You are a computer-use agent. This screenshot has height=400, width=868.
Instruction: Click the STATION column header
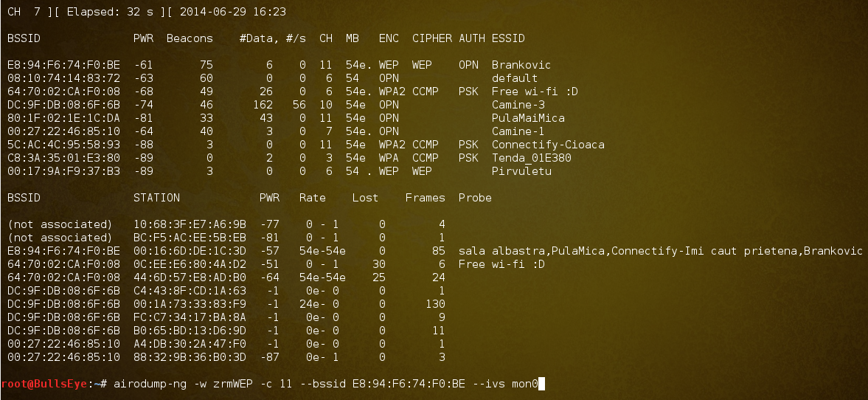pyautogui.click(x=156, y=198)
